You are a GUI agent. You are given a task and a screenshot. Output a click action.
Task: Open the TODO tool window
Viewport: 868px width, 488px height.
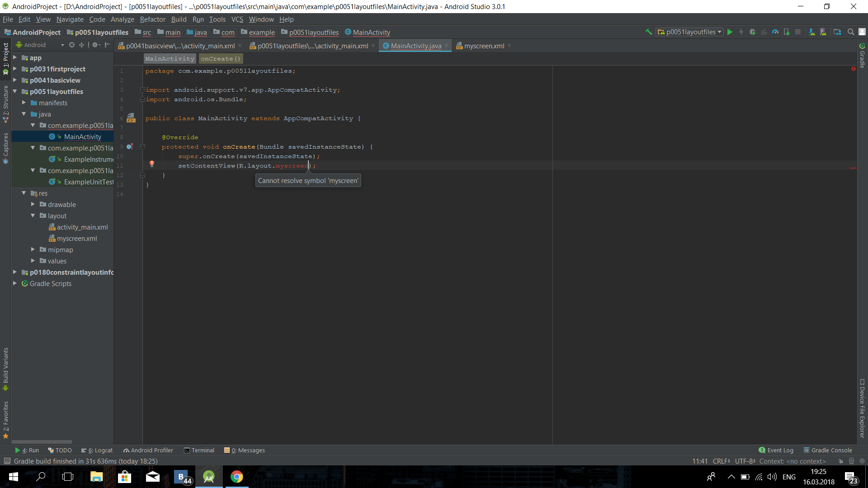60,450
